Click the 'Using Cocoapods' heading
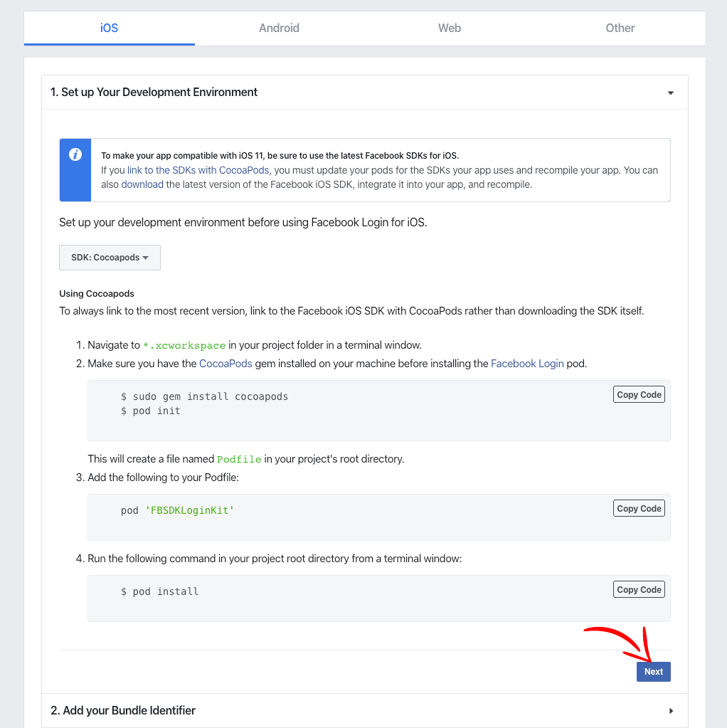 pos(97,294)
